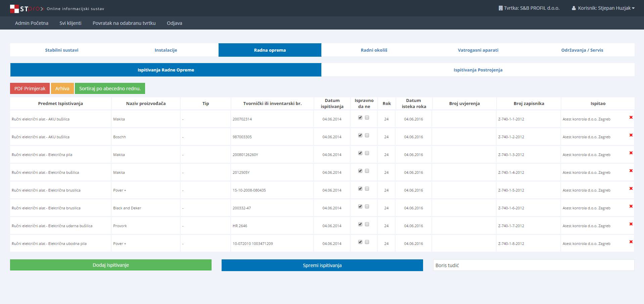This screenshot has height=304, width=644.
Task: Click Broj zapisnika column header
Action: [529, 103]
